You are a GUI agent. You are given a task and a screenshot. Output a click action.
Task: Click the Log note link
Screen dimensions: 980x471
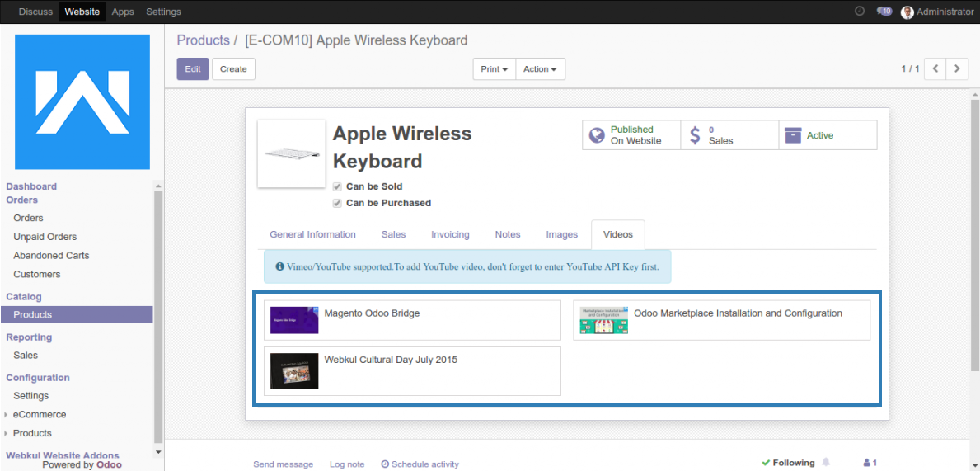(347, 464)
